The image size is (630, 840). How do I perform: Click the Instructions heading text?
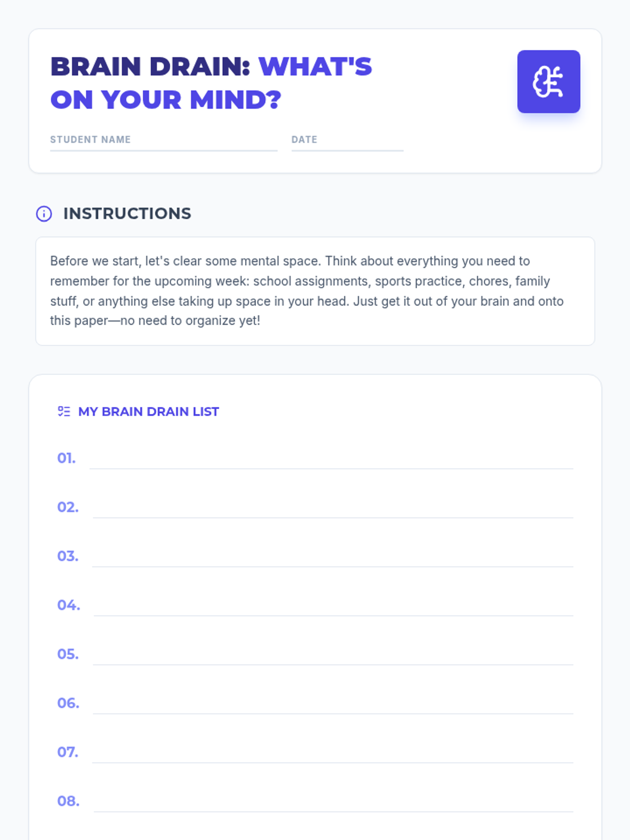point(127,214)
